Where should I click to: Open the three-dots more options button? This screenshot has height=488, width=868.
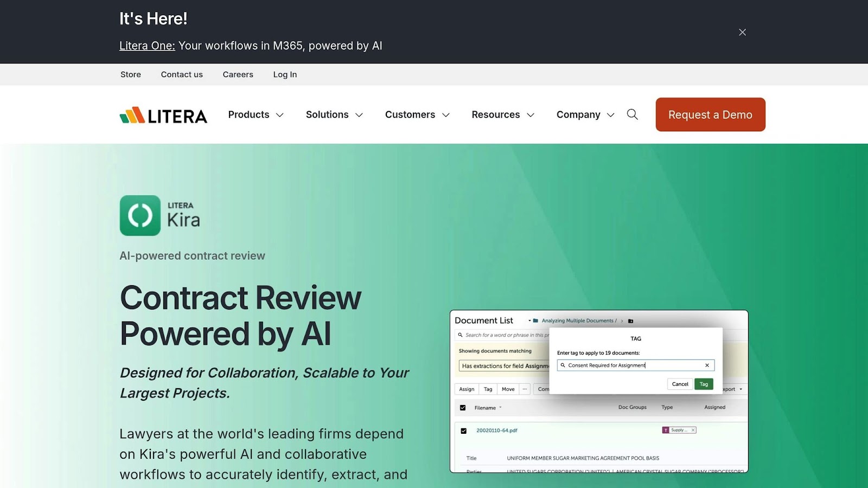coord(525,389)
